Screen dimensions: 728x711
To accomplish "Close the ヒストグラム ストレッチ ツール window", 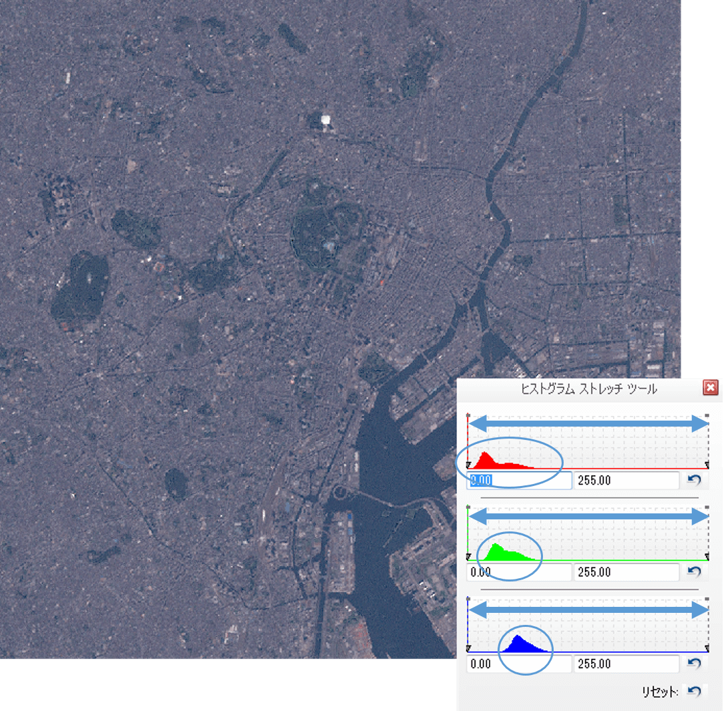I will (x=711, y=388).
